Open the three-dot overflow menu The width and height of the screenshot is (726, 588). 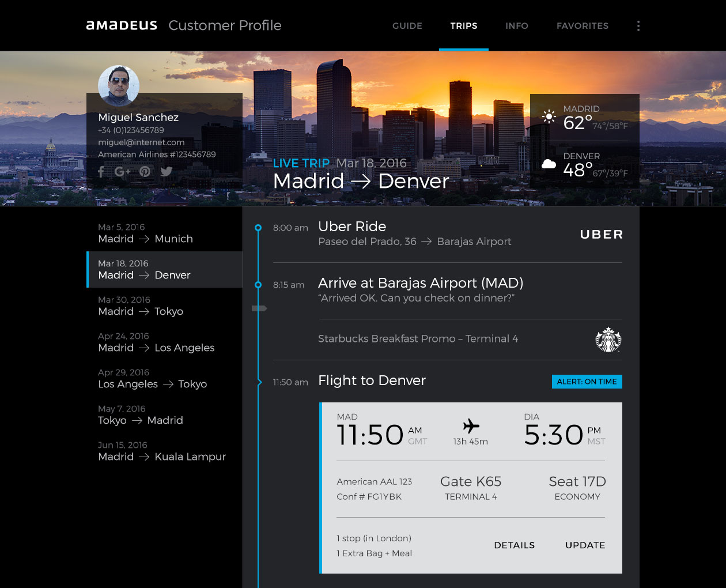point(638,26)
